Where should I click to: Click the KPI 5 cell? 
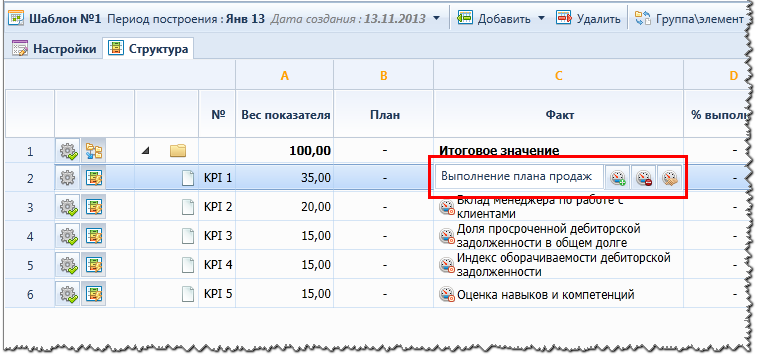218,294
